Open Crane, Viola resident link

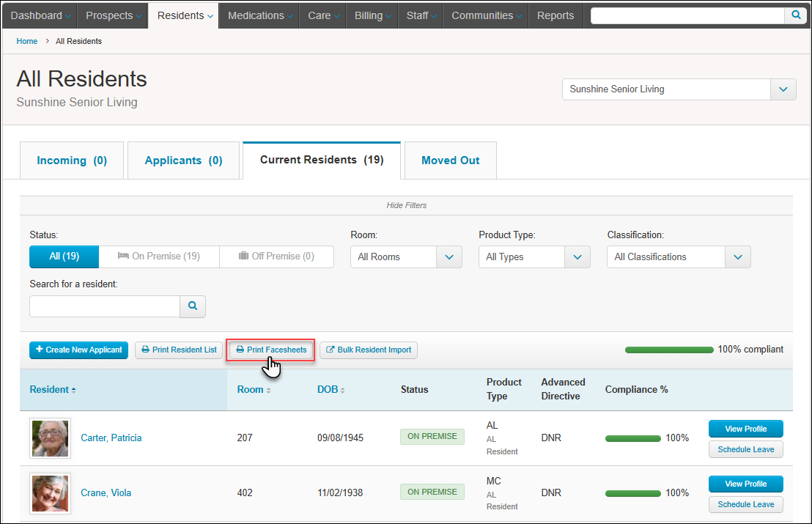pos(106,493)
